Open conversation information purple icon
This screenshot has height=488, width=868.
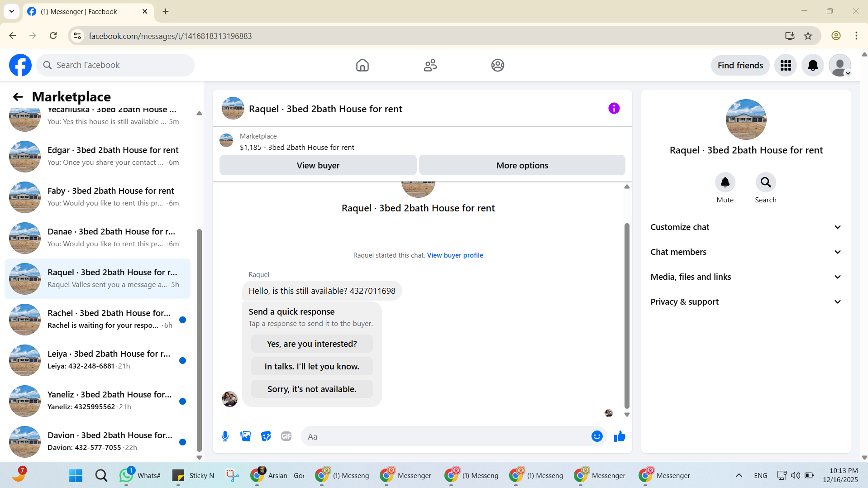point(614,108)
